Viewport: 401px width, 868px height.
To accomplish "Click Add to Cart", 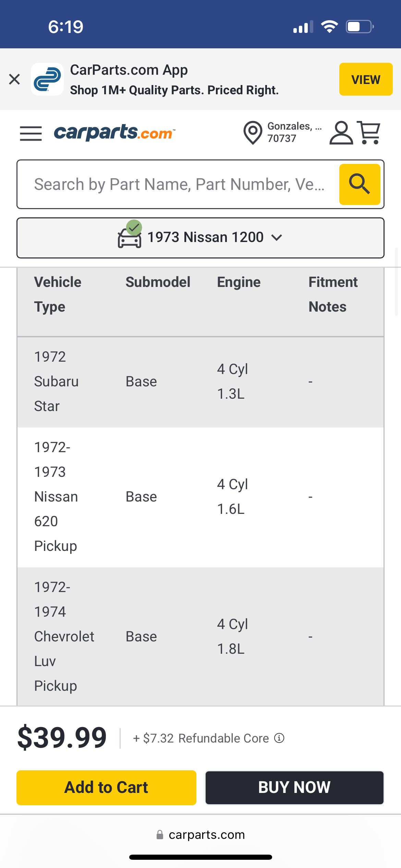I will pos(106,787).
